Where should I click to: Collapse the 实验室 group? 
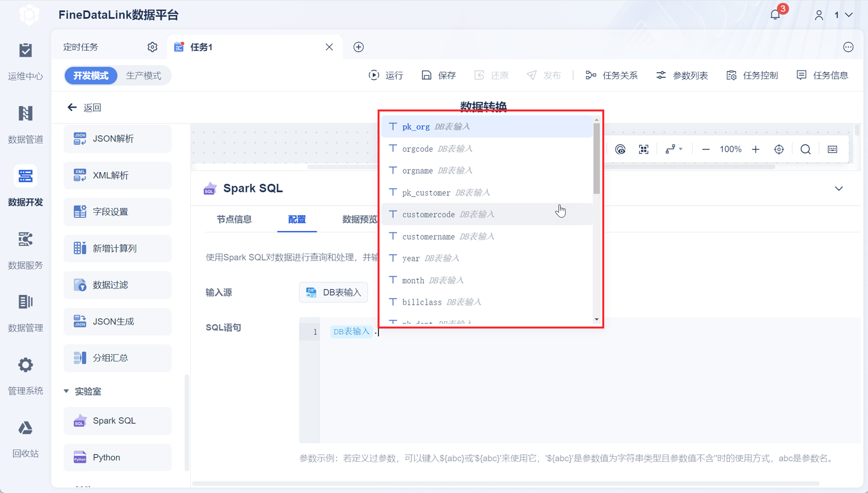click(67, 391)
